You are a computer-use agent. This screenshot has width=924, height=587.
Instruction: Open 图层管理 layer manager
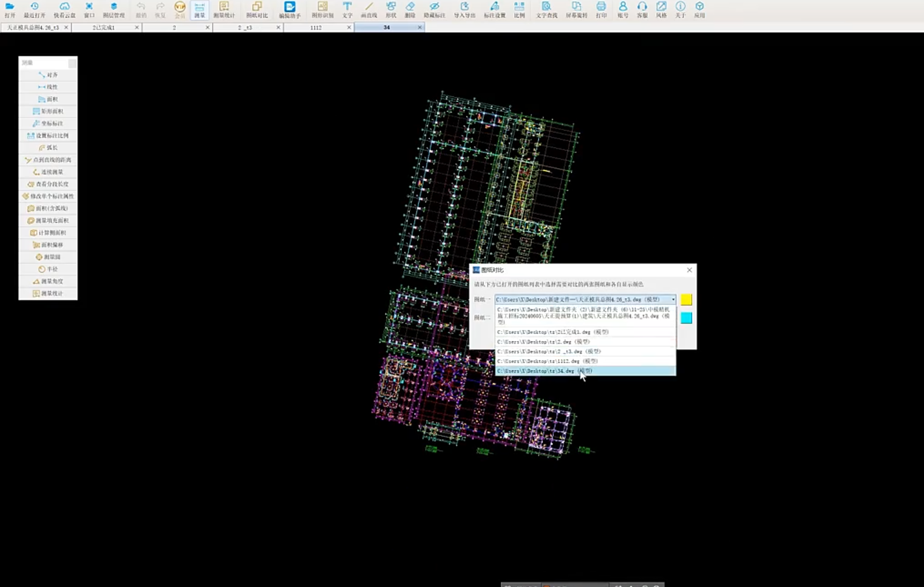tap(114, 10)
